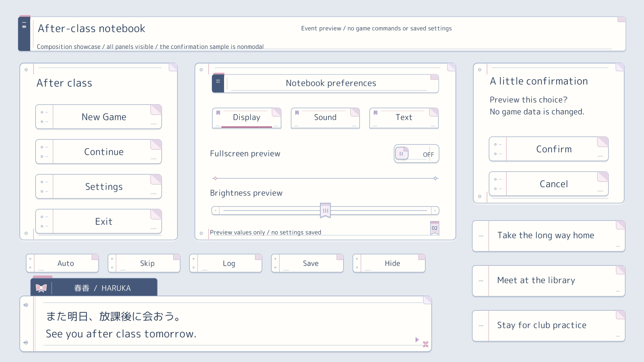Screen dimensions: 644x362
Task: Click the bookmark icon on Sound tab
Action: (x=297, y=113)
